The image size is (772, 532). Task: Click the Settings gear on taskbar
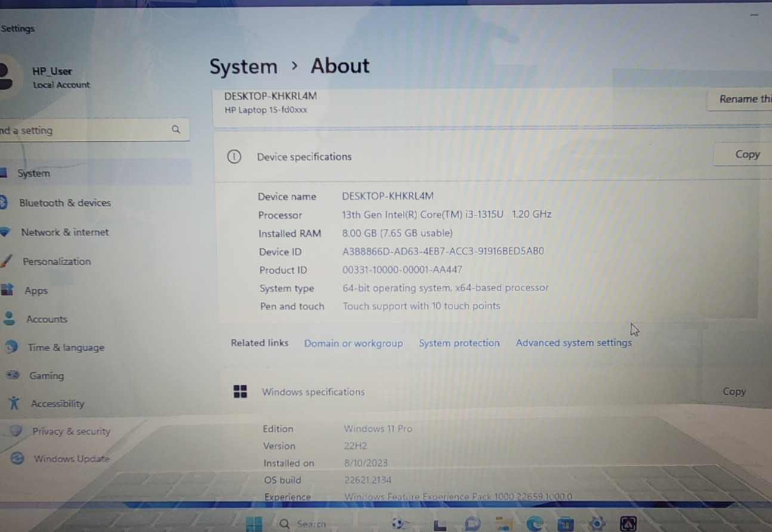point(596,524)
